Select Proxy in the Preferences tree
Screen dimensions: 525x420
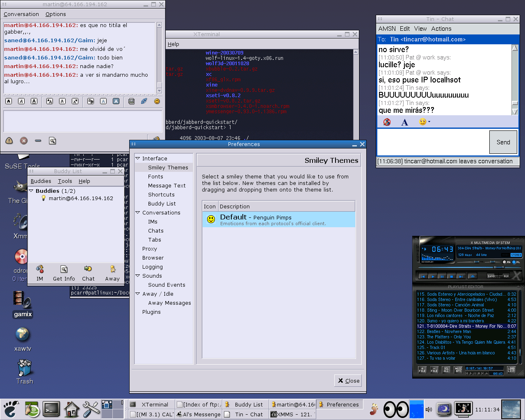pyautogui.click(x=150, y=249)
